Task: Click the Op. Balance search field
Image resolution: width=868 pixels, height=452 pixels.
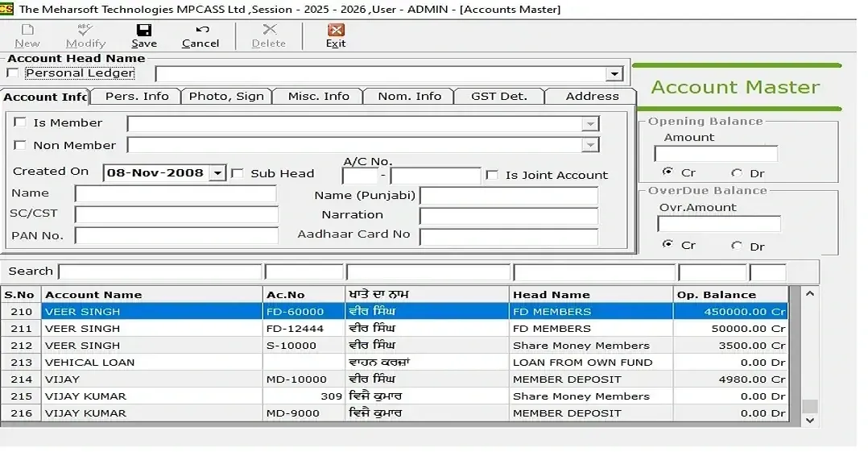Action: click(x=713, y=272)
